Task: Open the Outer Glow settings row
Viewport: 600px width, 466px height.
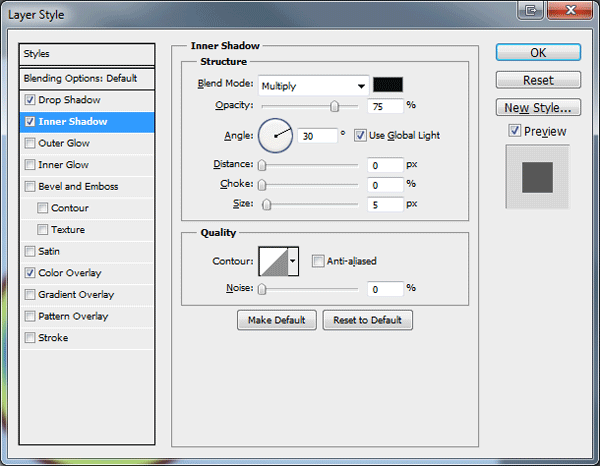Action: tap(87, 143)
